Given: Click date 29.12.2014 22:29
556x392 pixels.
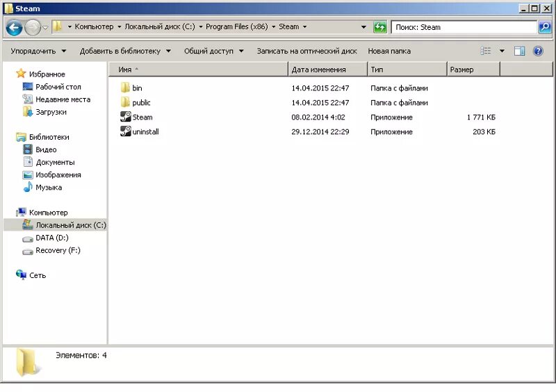Looking at the screenshot, I should [320, 131].
